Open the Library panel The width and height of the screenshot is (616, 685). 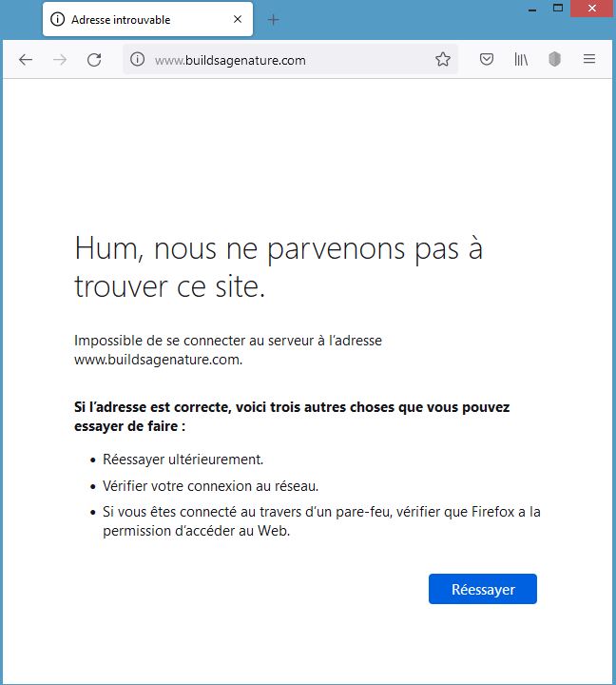(x=521, y=60)
